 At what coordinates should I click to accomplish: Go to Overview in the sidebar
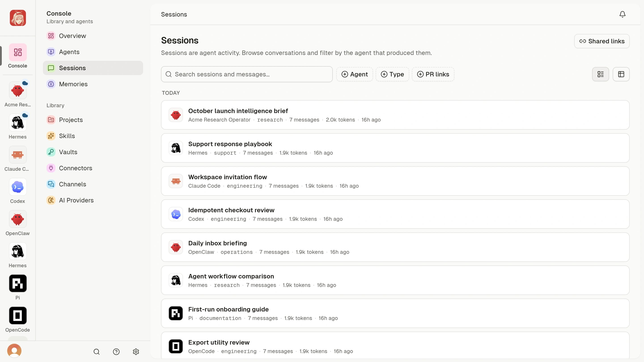93,36
